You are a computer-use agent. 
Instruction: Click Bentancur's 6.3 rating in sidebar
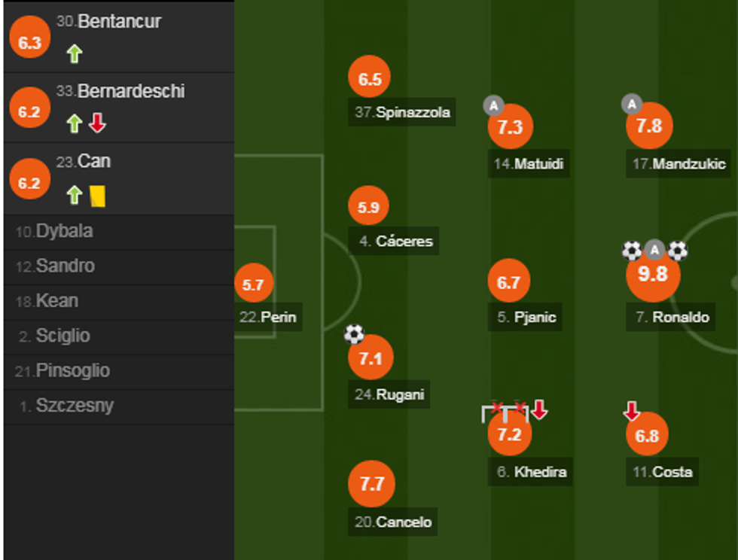[x=29, y=43]
